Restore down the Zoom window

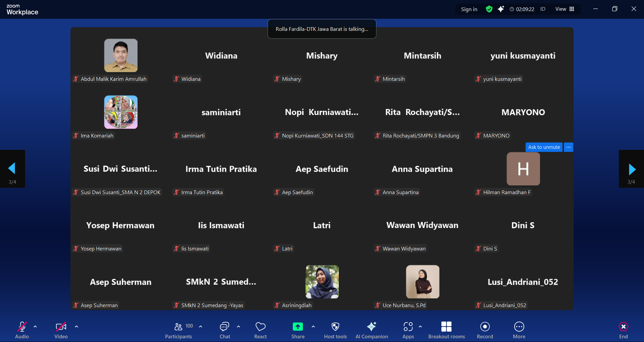(x=614, y=9)
